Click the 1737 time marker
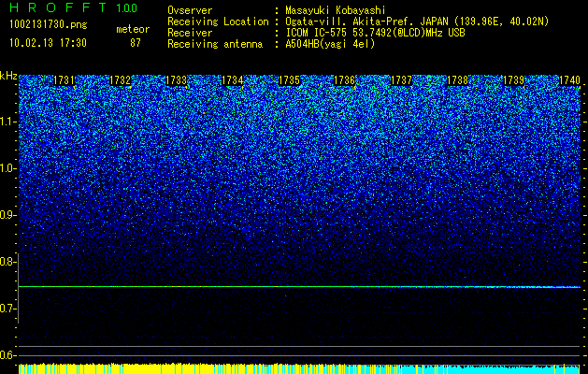Screen dimensions: 588x374 click(x=401, y=80)
